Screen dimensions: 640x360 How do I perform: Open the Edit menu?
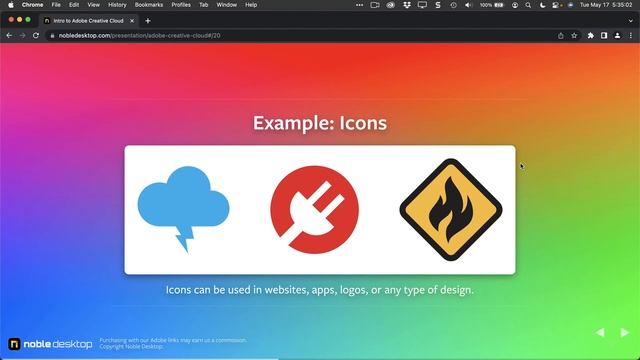click(74, 5)
